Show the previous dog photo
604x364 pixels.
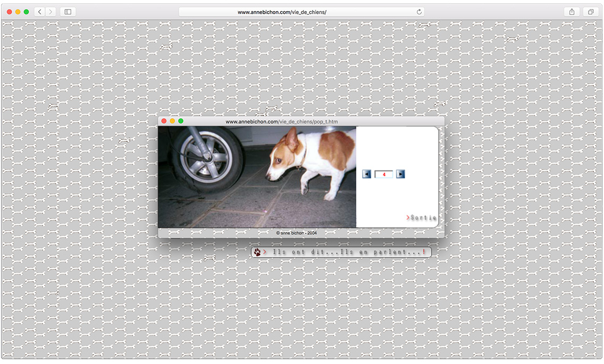pyautogui.click(x=366, y=174)
